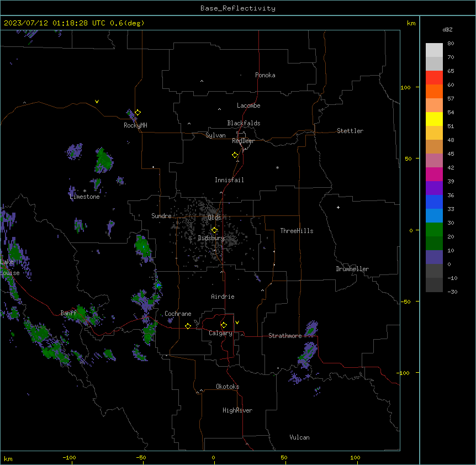Select the purple legend swatch
This screenshot has height=465, width=476.
pyautogui.click(x=434, y=188)
